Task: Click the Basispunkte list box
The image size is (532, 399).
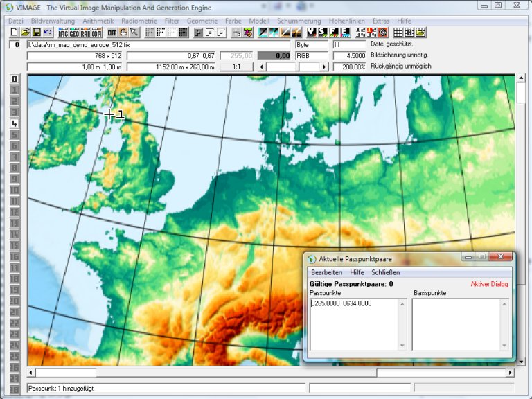Action: pyautogui.click(x=460, y=324)
